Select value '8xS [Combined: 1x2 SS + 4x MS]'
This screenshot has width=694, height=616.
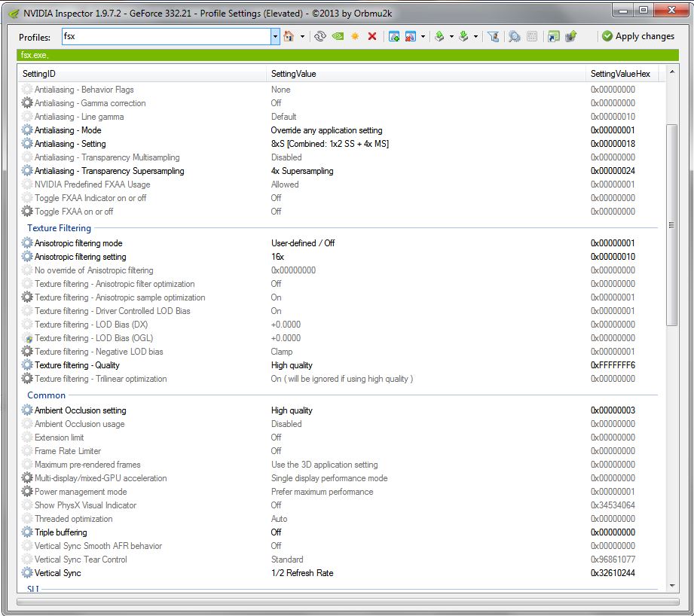(x=330, y=144)
